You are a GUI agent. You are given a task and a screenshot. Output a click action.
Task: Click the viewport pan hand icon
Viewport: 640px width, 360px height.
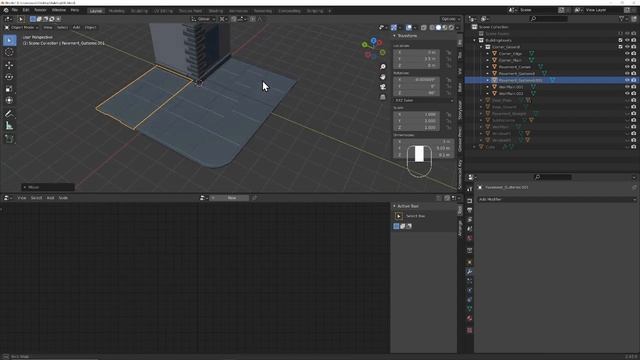[x=382, y=77]
